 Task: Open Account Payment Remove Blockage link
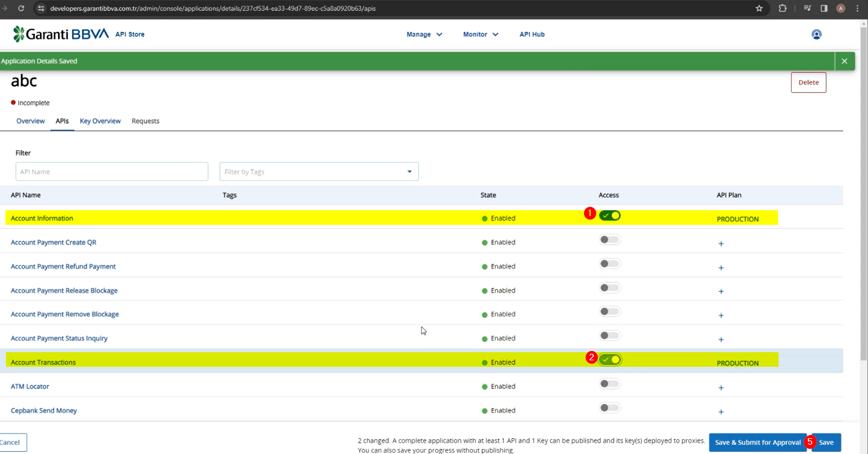click(x=64, y=314)
